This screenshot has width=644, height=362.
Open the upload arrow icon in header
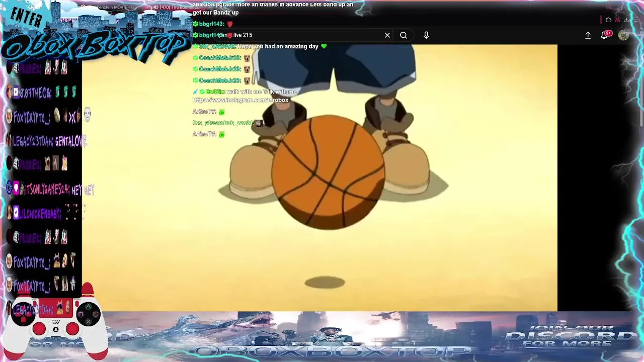pos(588,35)
